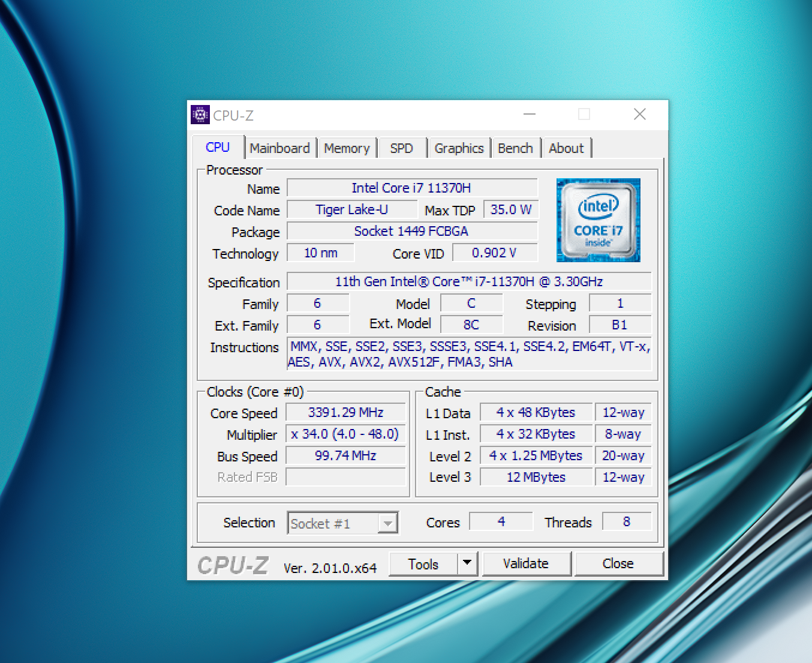The image size is (812, 663).
Task: Click the 0.902 V Core VID value
Action: point(495,253)
